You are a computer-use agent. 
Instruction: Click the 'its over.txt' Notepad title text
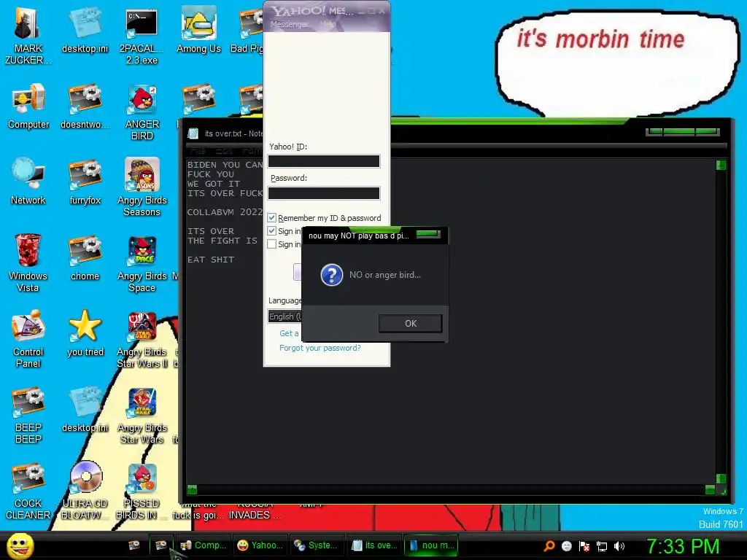[233, 134]
